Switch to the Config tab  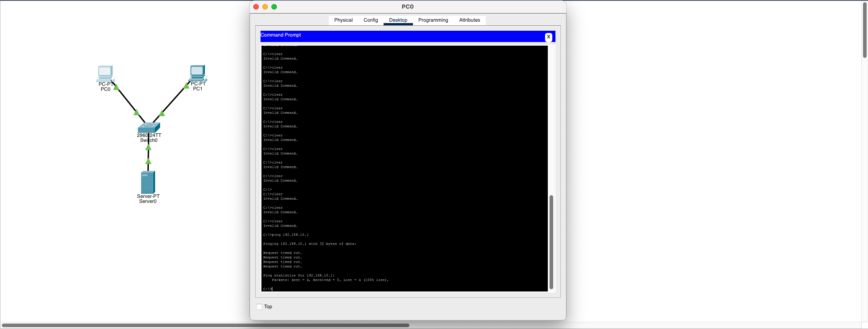(x=370, y=20)
